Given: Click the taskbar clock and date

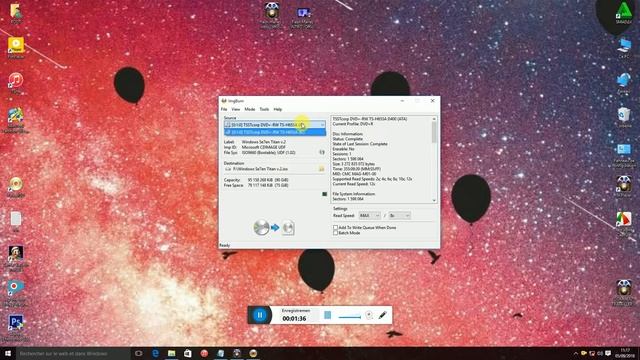Looking at the screenshot, I should pos(625,353).
